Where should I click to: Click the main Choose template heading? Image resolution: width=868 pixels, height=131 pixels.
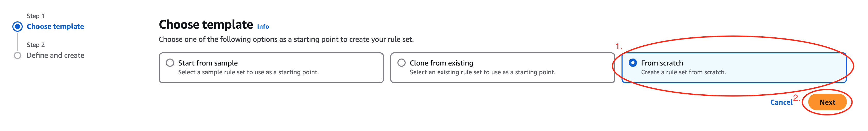[x=206, y=25]
